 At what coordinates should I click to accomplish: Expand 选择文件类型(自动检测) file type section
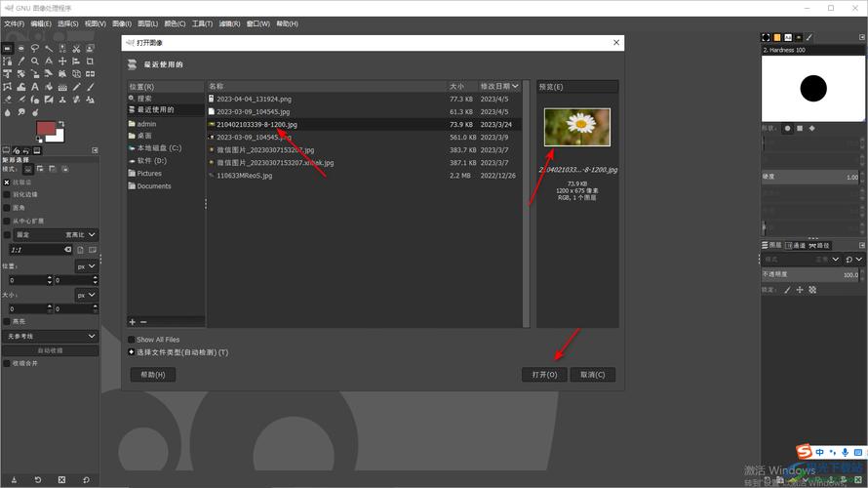click(132, 352)
